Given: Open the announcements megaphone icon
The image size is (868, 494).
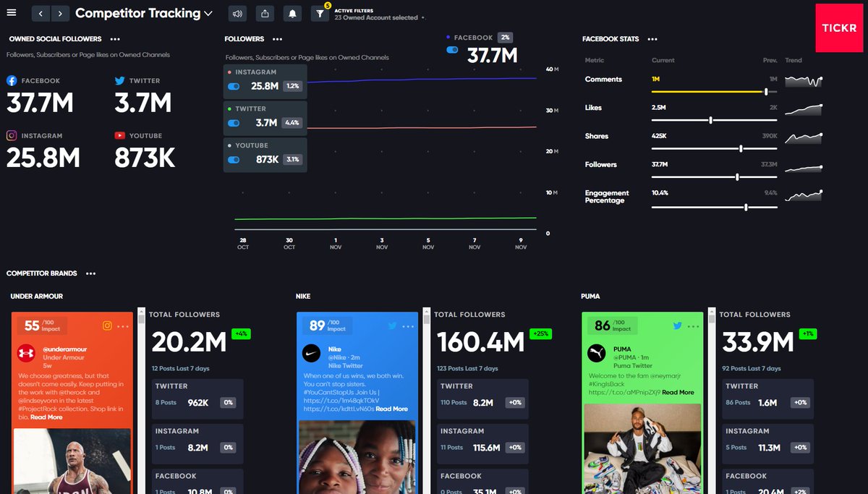Looking at the screenshot, I should tap(237, 13).
